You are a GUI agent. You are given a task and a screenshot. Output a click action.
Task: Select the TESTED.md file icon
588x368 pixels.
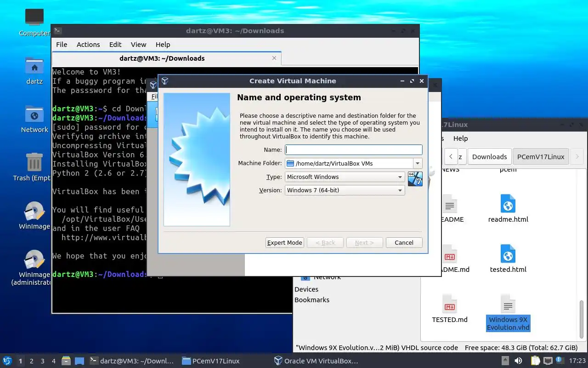[x=450, y=304]
